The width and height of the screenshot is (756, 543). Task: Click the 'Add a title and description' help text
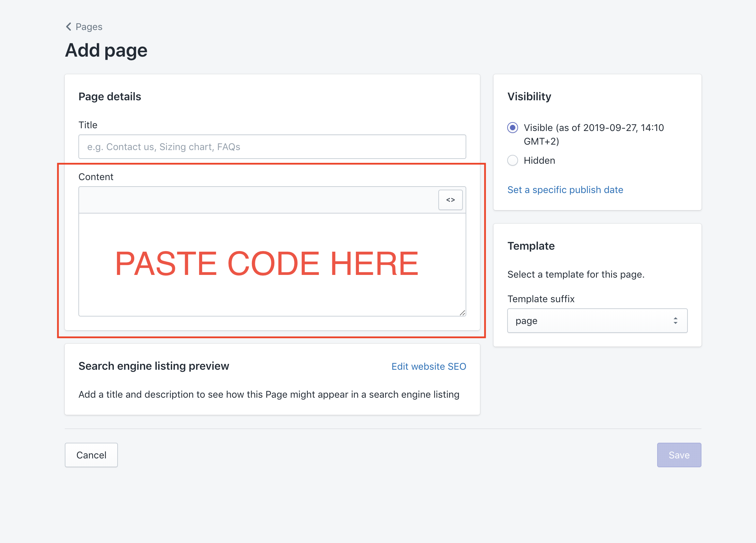tap(269, 394)
